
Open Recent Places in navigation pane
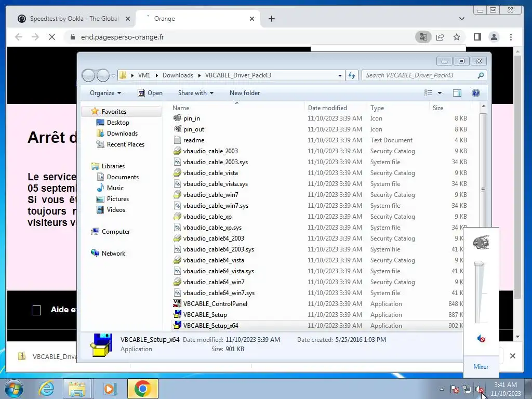click(x=121, y=144)
